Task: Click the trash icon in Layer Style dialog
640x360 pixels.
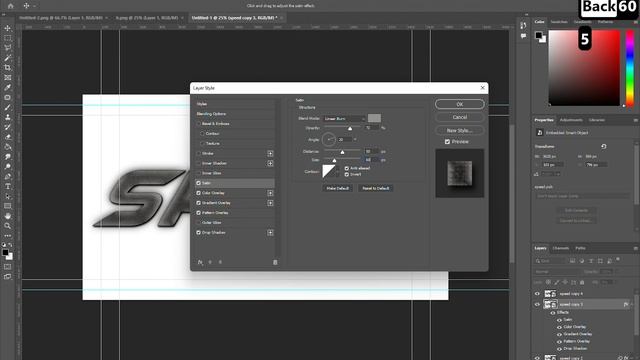Action: tap(275, 262)
